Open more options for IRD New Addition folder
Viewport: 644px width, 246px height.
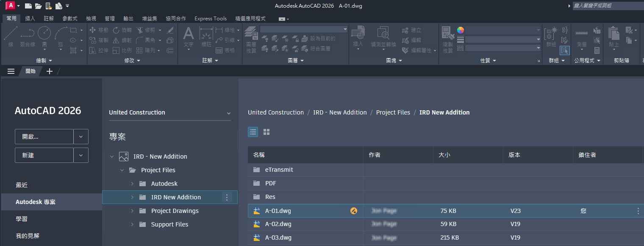pyautogui.click(x=227, y=197)
